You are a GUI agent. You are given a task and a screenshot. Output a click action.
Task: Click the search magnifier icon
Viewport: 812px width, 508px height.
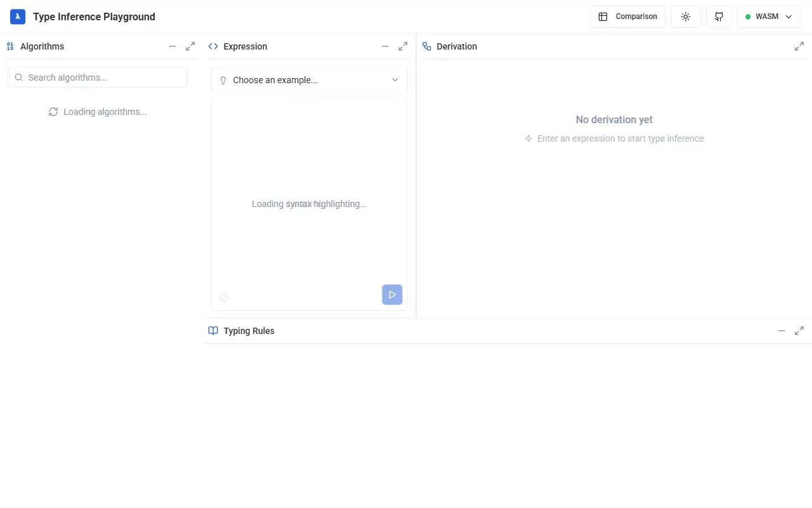(x=19, y=77)
